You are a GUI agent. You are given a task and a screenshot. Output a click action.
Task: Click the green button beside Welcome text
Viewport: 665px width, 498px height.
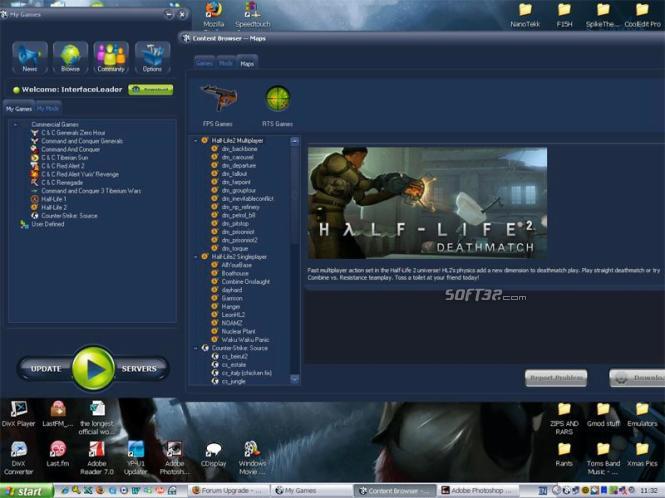[151, 90]
